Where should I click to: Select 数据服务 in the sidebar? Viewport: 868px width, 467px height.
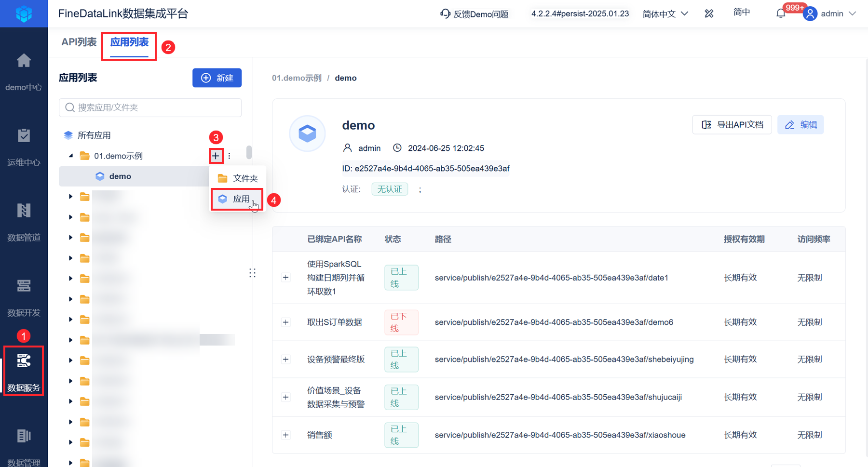[x=24, y=373]
